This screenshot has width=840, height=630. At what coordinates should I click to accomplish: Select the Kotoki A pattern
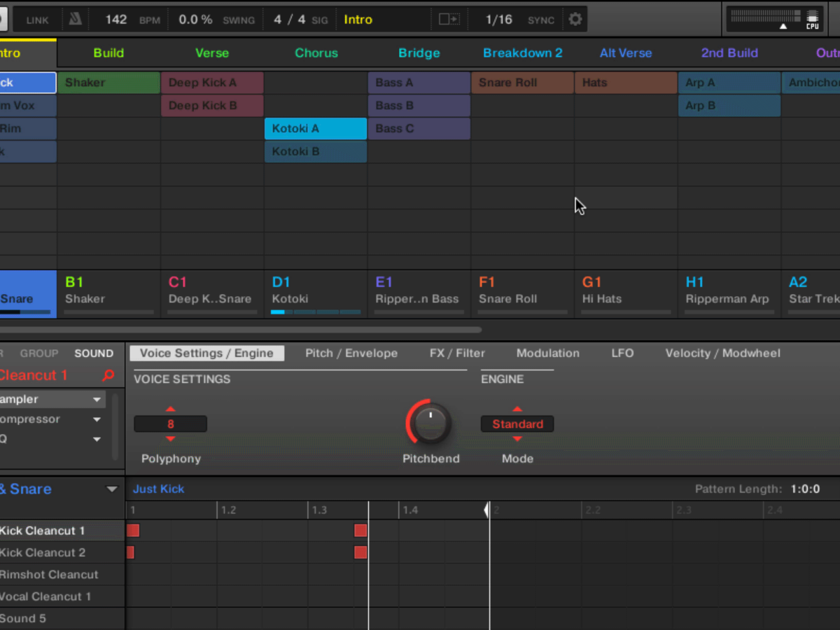pos(315,129)
